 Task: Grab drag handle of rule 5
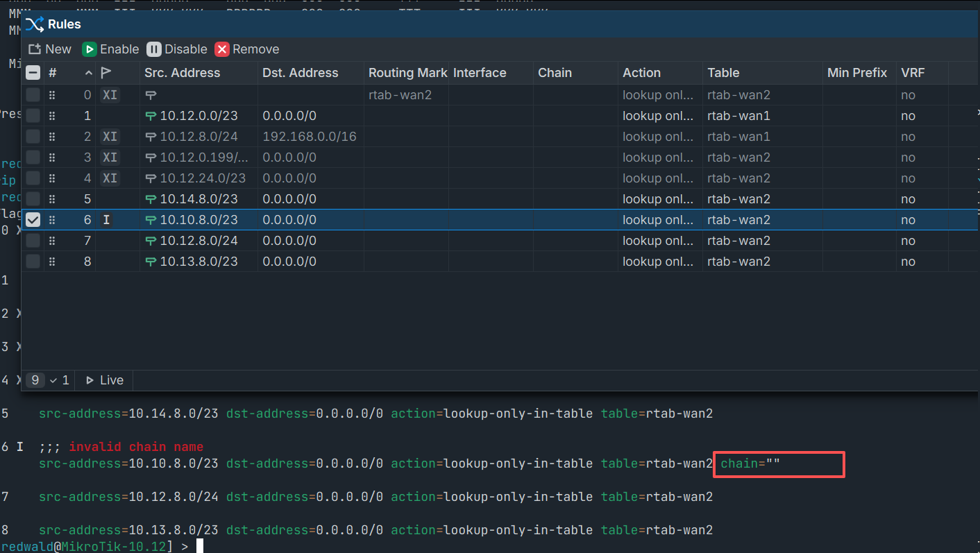click(52, 199)
